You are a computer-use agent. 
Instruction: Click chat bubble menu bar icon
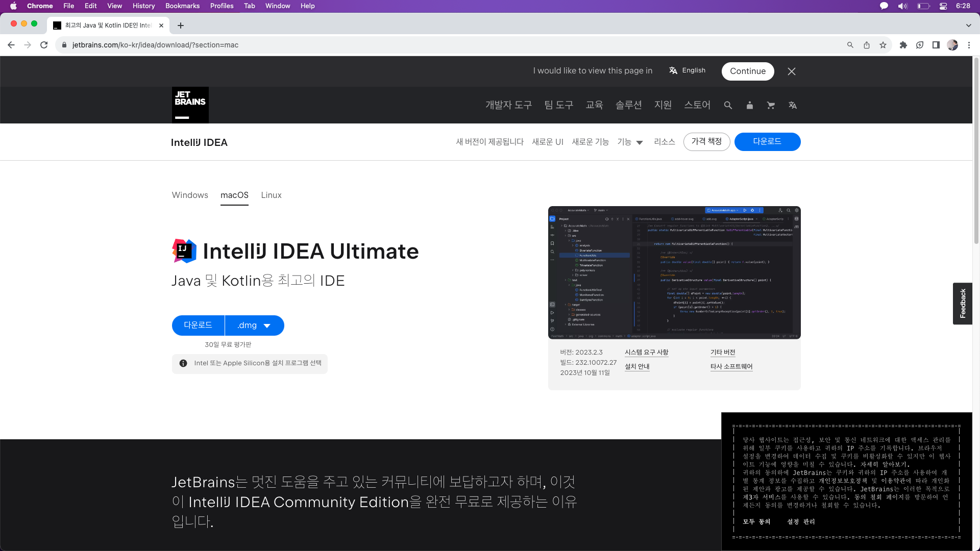click(884, 6)
